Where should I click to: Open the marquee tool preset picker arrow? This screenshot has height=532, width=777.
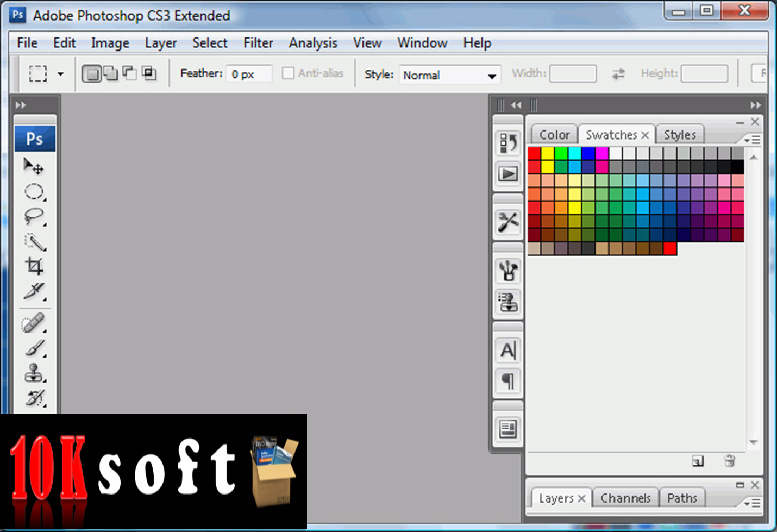click(60, 74)
